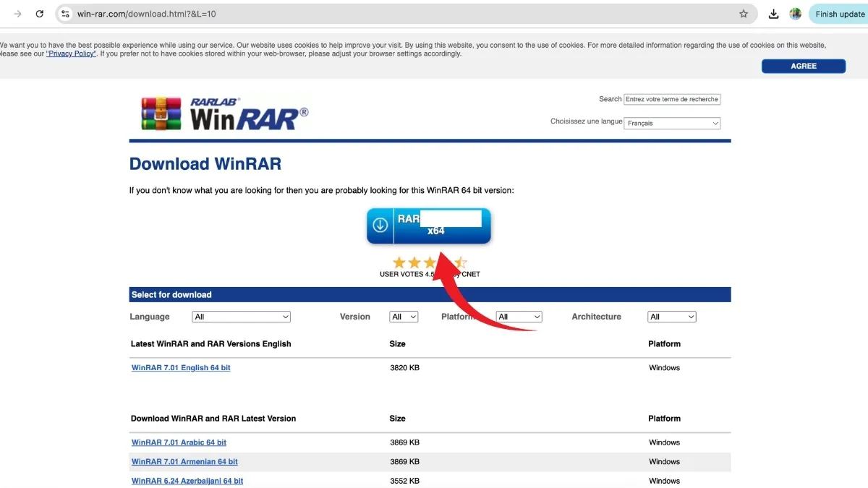Click the download arrow icon on the blue button

point(380,226)
